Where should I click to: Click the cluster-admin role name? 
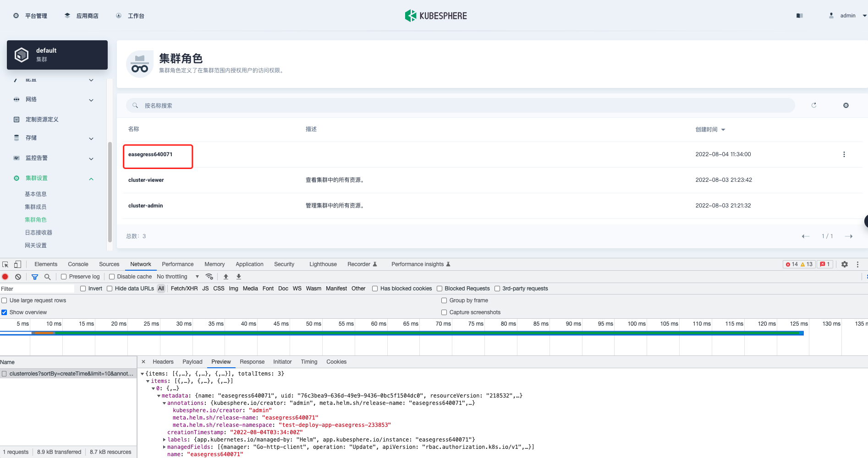(145, 205)
